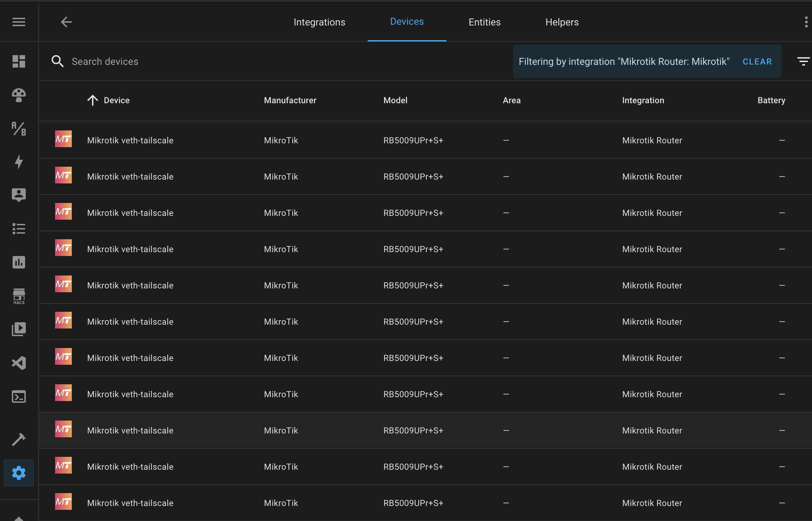The height and width of the screenshot is (521, 812).
Task: Switch to the Entities tab
Action: click(x=485, y=22)
